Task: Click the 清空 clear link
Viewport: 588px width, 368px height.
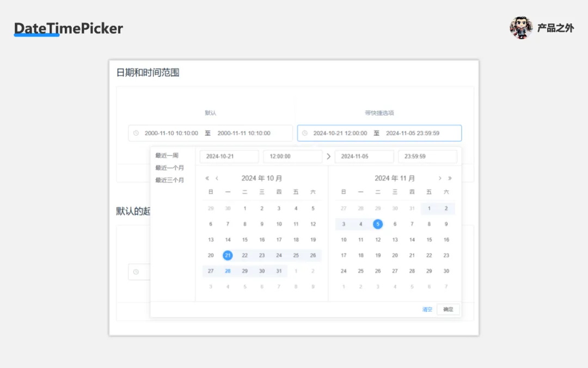Action: (x=427, y=310)
